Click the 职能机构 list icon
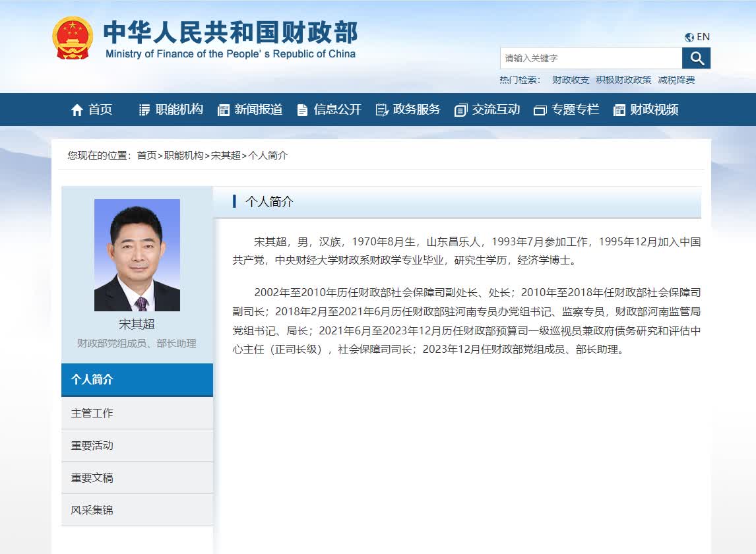Screen dimensions: 756x554 click(144, 110)
